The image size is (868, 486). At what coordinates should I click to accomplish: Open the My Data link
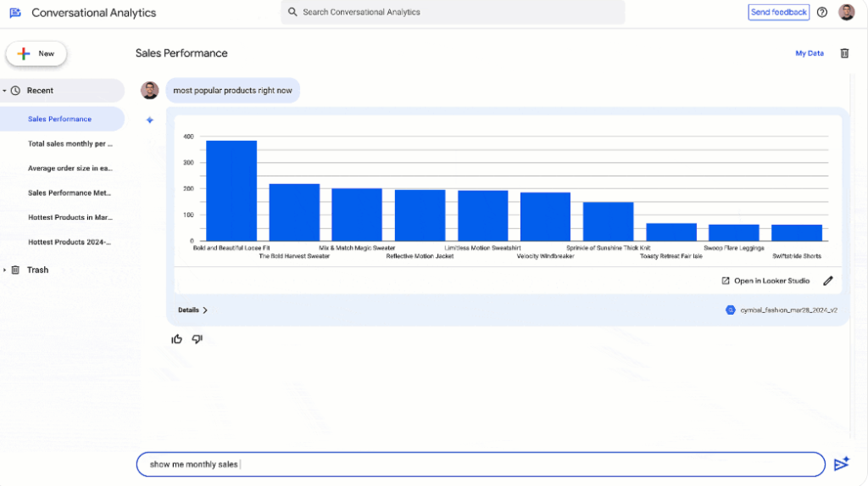(x=810, y=53)
